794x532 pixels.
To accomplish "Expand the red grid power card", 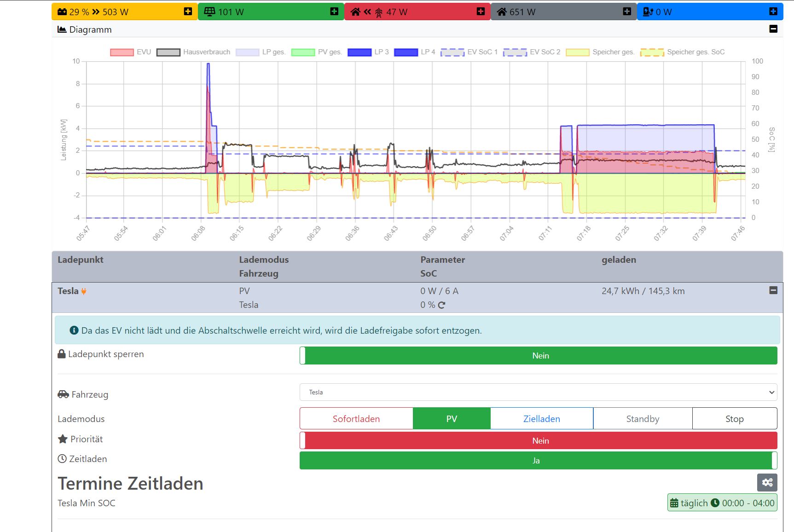I will (481, 12).
